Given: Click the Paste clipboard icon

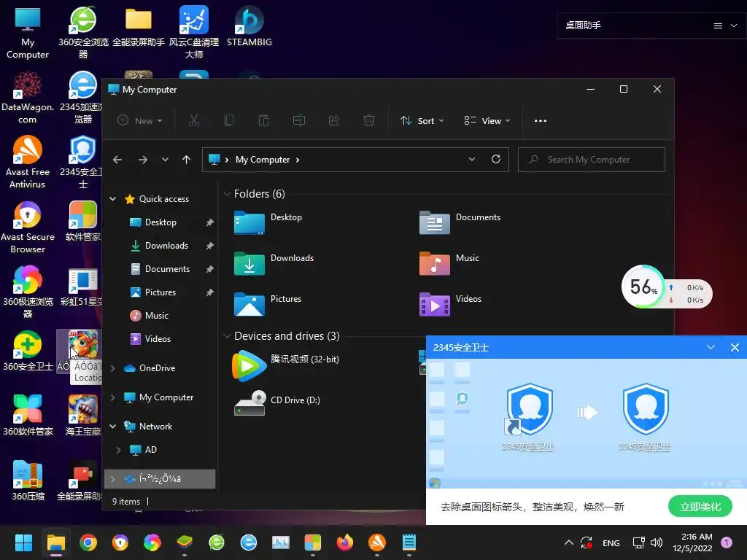Looking at the screenshot, I should click(x=263, y=120).
